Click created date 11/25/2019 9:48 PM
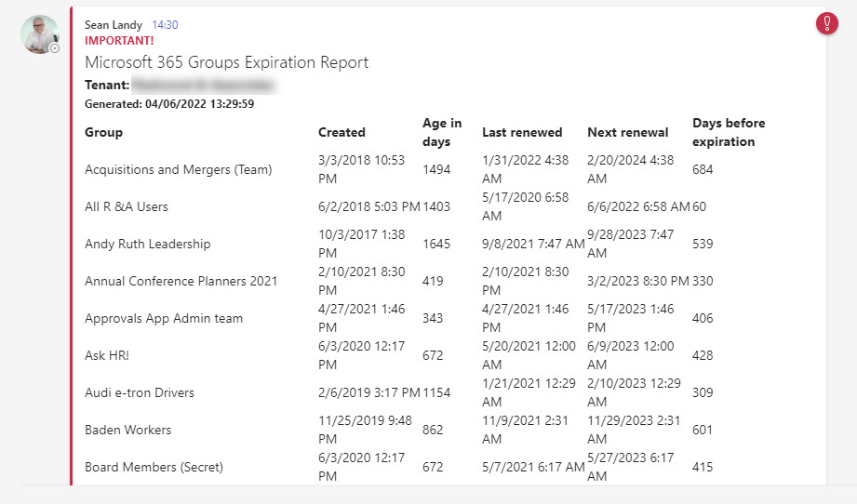857x504 pixels. tap(365, 430)
